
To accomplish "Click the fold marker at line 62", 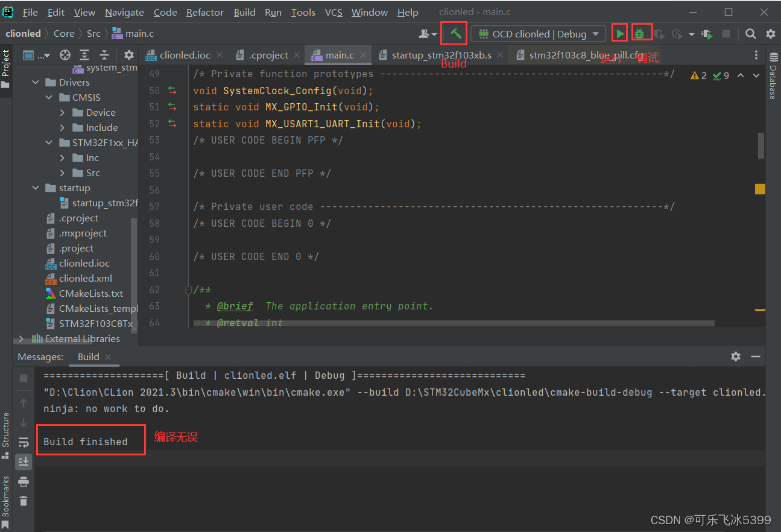I will pos(188,290).
